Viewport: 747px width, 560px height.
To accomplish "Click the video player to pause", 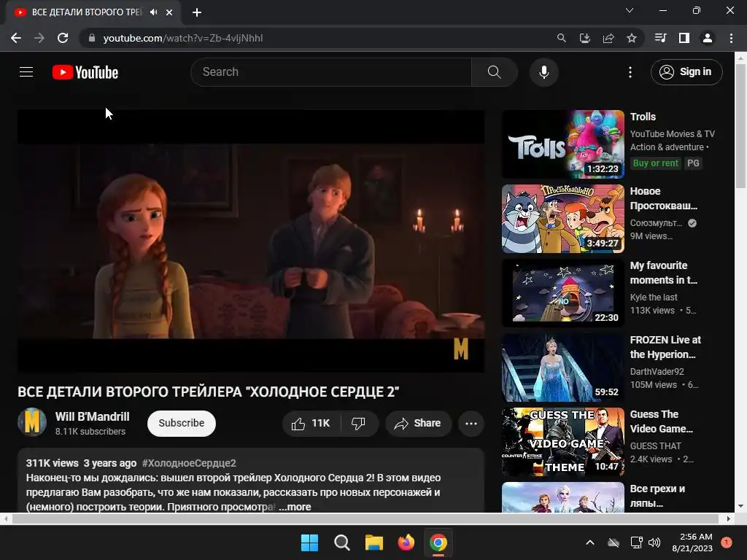I will tap(251, 241).
